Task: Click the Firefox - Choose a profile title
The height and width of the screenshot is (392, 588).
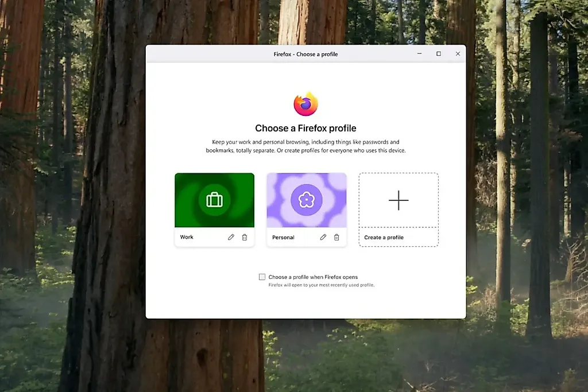Action: click(305, 54)
